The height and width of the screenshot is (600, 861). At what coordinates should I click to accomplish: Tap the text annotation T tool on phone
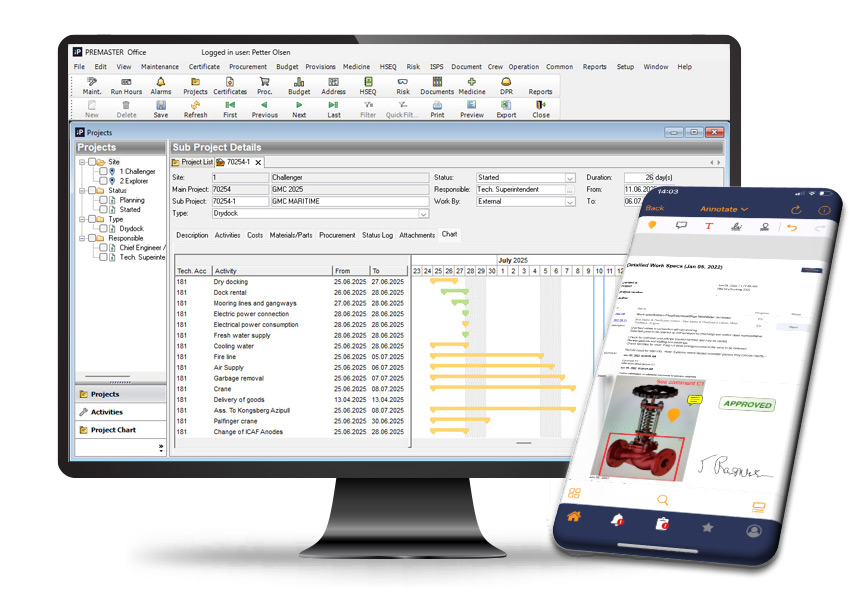(x=708, y=226)
